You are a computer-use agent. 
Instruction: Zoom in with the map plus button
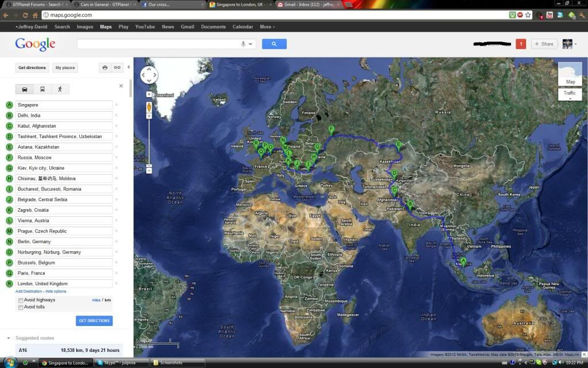(x=149, y=116)
